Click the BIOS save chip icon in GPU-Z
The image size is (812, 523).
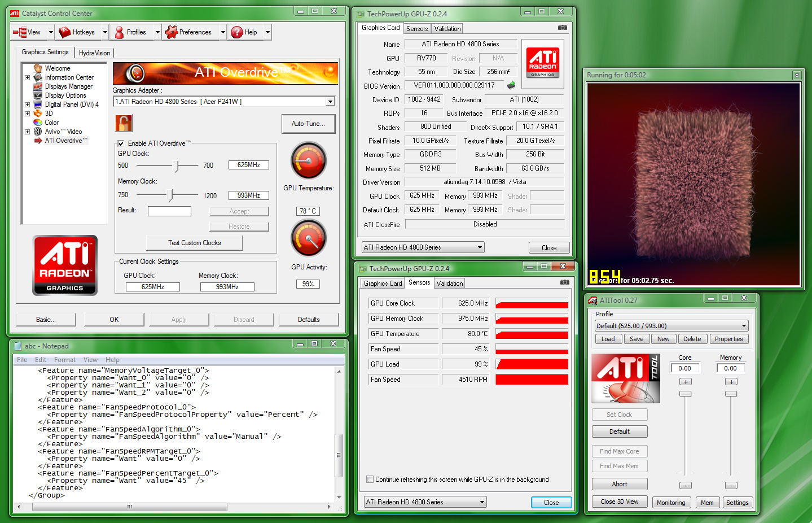(511, 85)
